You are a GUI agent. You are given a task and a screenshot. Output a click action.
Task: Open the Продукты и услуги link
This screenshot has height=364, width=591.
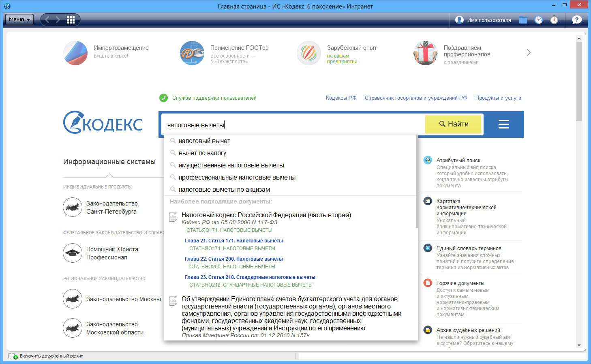(498, 98)
